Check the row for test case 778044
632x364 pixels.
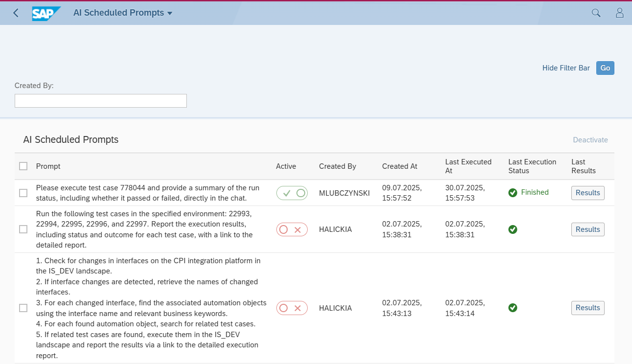click(x=23, y=193)
